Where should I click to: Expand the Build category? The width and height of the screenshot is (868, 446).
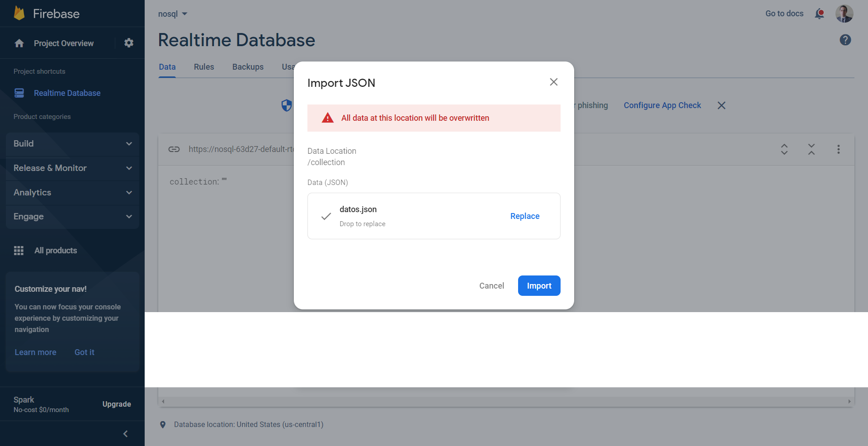tap(72, 144)
